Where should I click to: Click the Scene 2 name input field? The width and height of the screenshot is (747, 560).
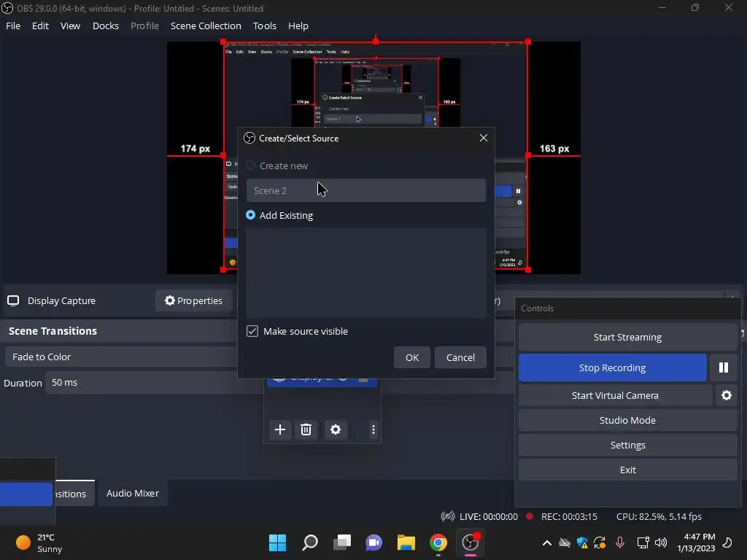pyautogui.click(x=366, y=190)
